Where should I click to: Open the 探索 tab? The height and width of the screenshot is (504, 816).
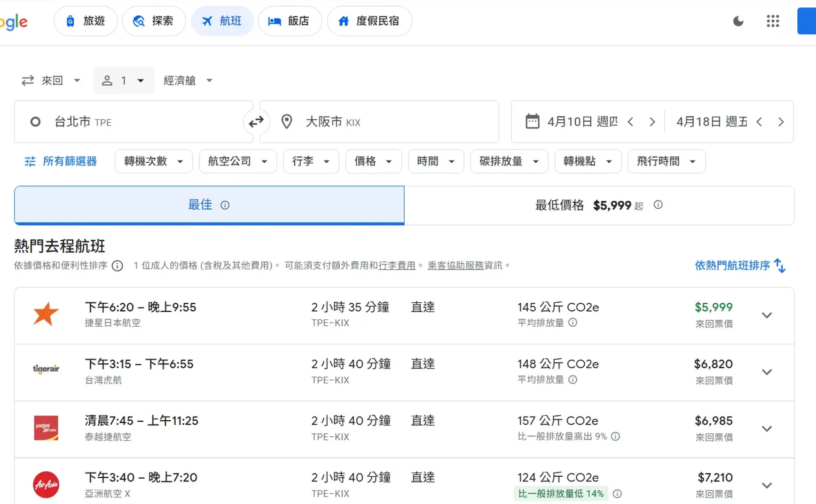[x=154, y=21]
